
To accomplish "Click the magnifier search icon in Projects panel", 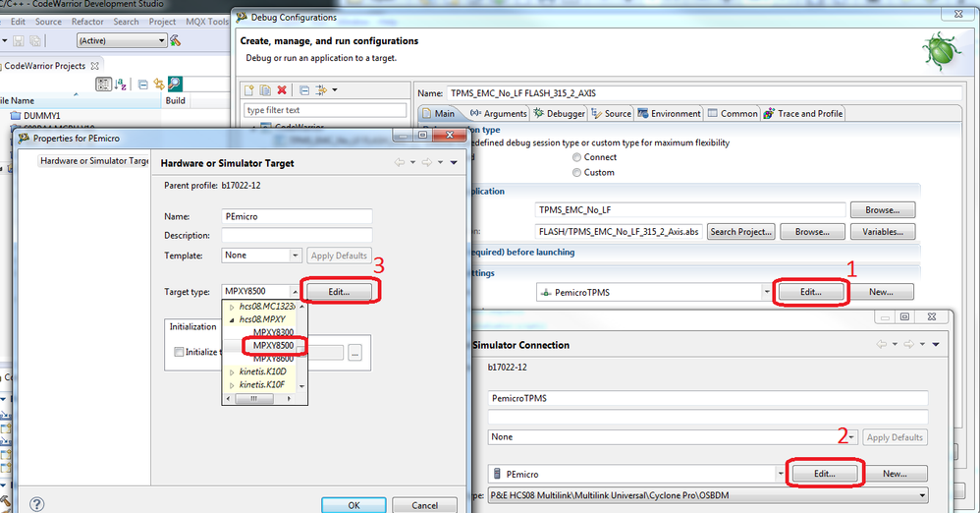I will (175, 84).
